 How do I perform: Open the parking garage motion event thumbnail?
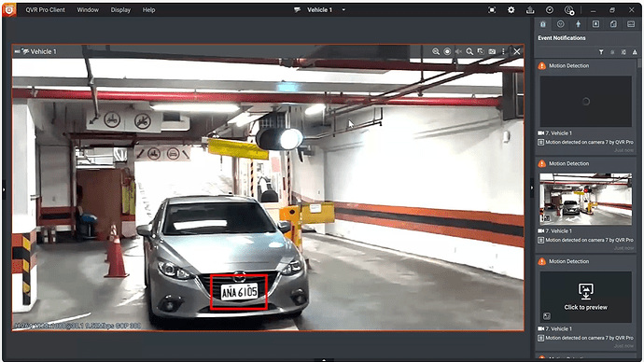click(x=586, y=199)
